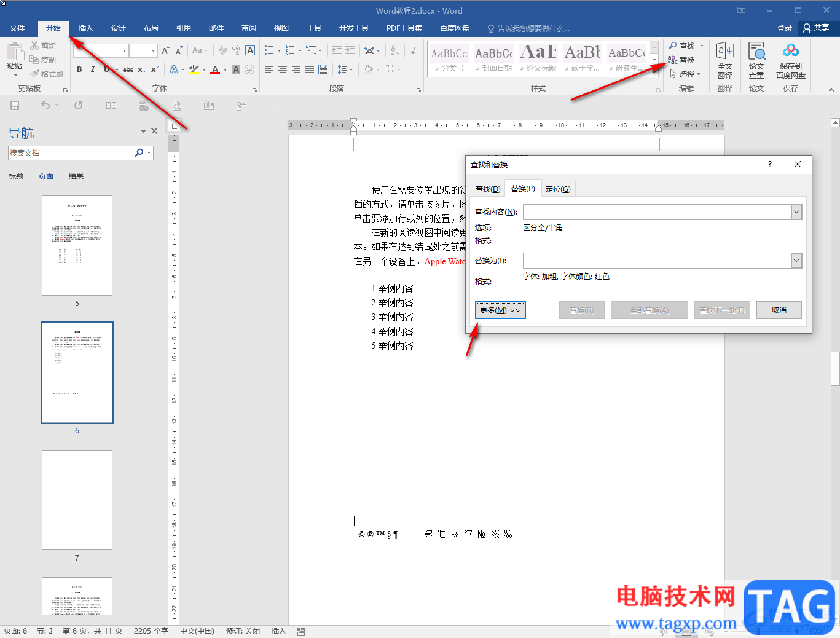Image resolution: width=840 pixels, height=638 pixels.
Task: Expand the Change Case (Aa) menu
Action: [200, 51]
